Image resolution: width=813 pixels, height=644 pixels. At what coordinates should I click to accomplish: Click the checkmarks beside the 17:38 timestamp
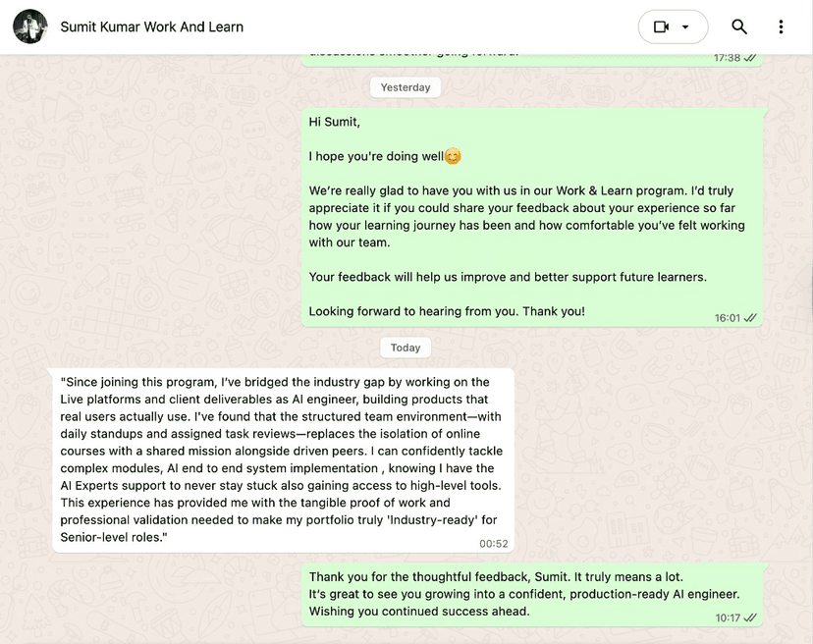pos(748,58)
